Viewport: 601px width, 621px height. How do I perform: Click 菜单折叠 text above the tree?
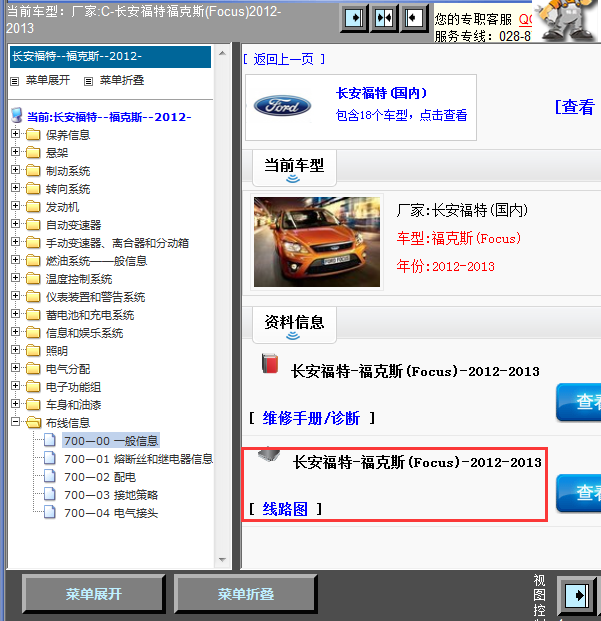click(122, 80)
